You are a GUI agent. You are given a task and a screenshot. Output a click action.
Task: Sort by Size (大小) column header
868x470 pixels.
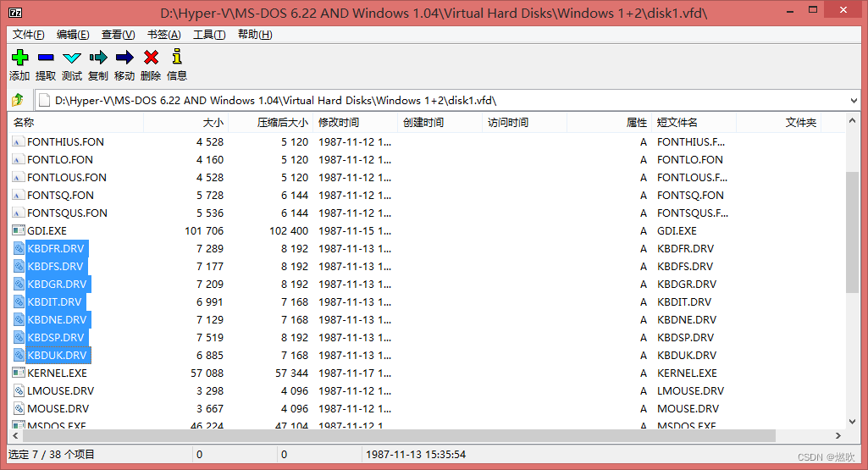coord(186,122)
